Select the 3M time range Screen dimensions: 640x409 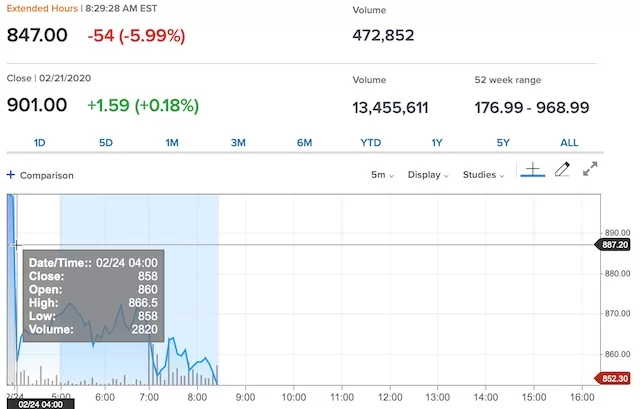238,143
